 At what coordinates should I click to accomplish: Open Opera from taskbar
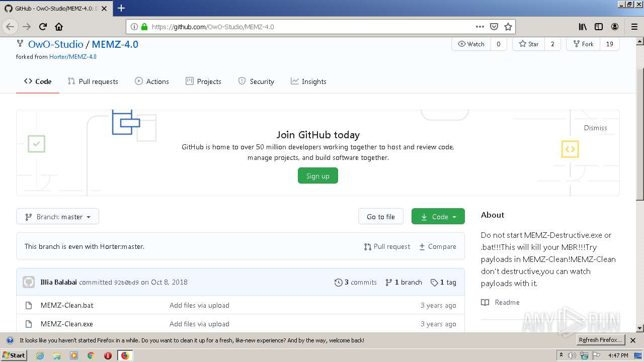point(108,355)
